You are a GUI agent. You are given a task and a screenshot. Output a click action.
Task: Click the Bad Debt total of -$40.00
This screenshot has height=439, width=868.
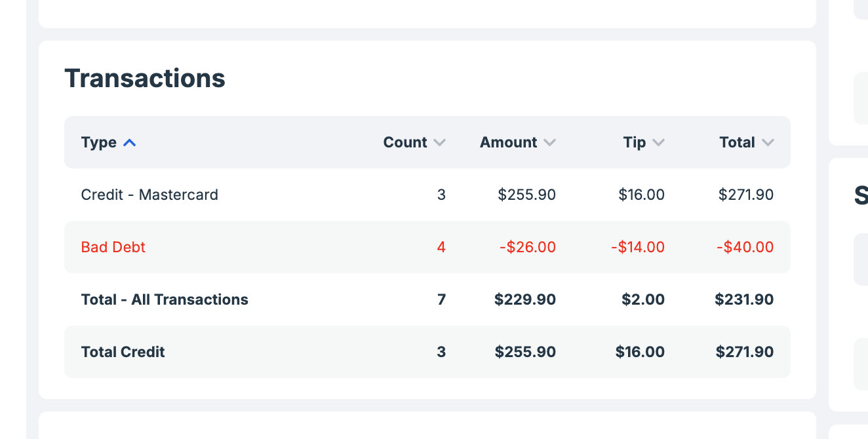(745, 247)
